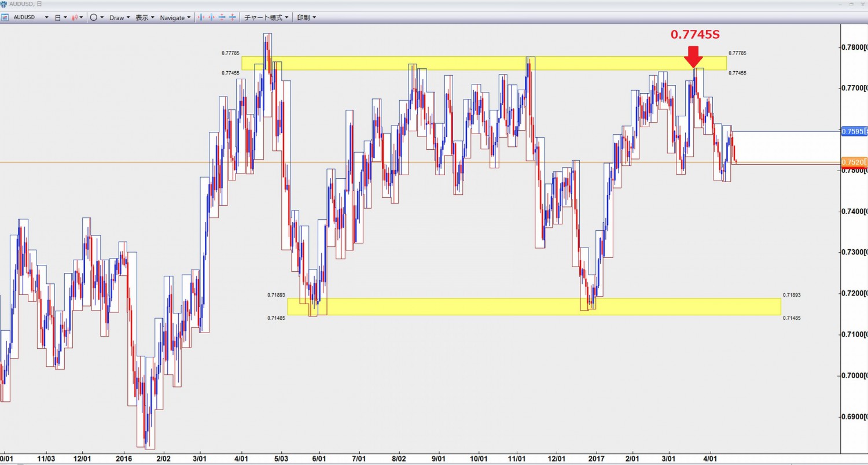The height and width of the screenshot is (465, 868).
Task: Click the right 0.71485 zone price label
Action: [x=791, y=318]
